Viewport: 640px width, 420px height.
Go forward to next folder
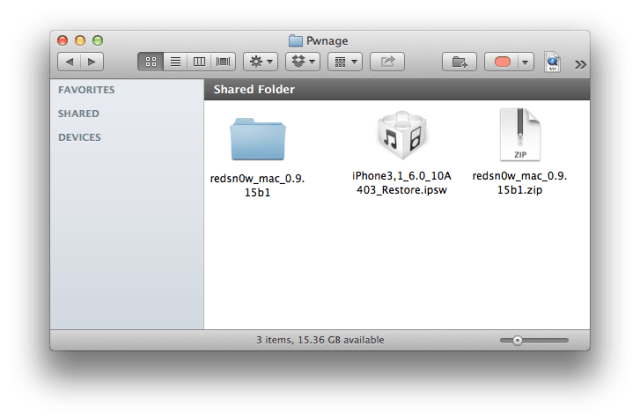[x=93, y=62]
